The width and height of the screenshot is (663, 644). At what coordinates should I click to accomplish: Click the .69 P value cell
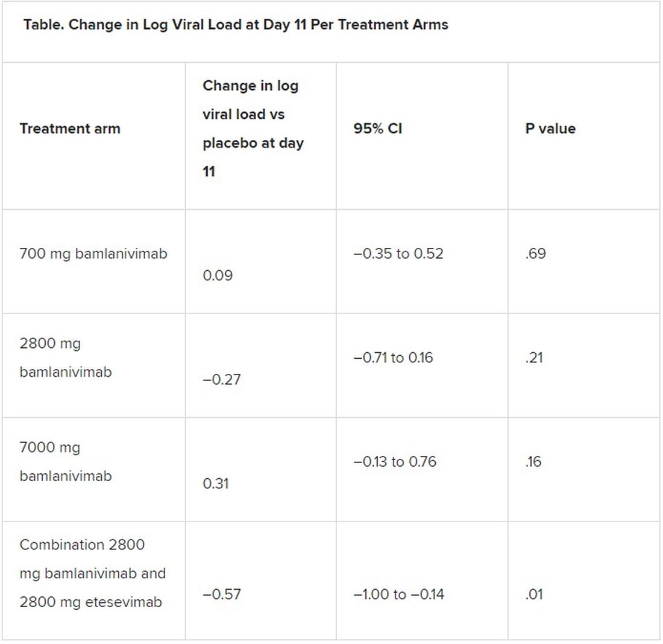535,253
